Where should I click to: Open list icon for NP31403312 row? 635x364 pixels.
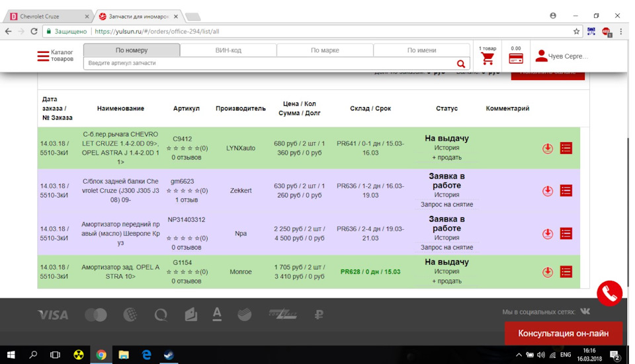(x=566, y=233)
